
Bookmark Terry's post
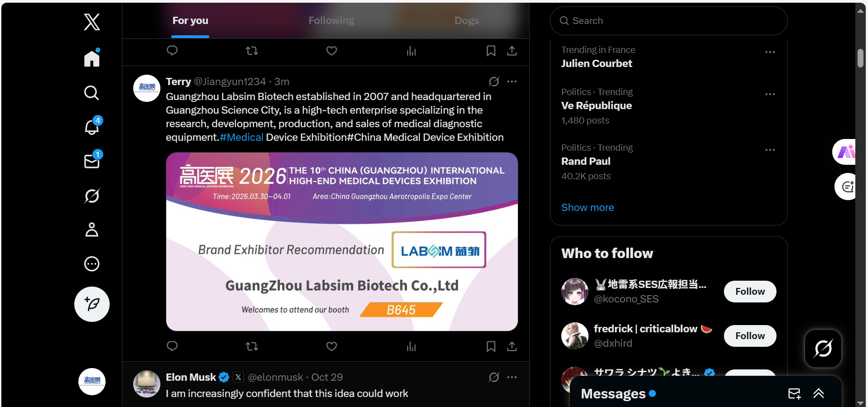point(491,346)
